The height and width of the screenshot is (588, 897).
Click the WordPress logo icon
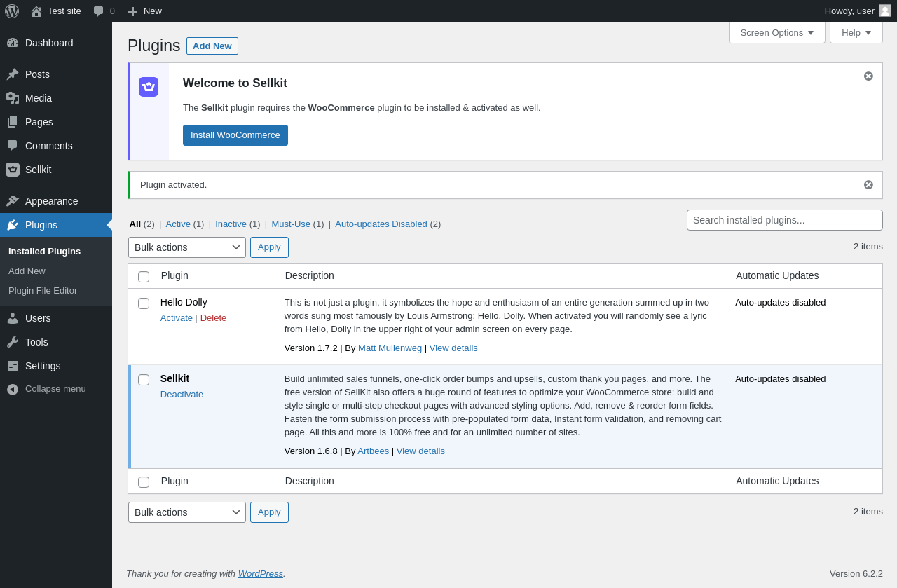click(x=12, y=11)
